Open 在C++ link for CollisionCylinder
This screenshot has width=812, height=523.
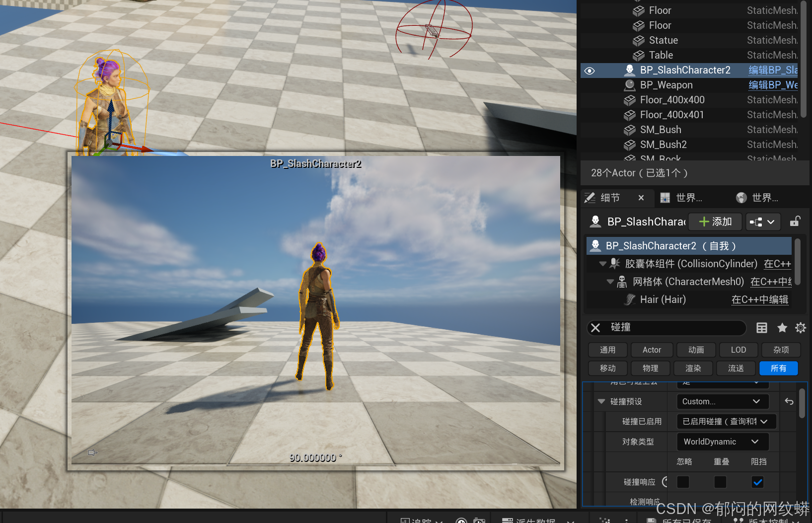(777, 264)
